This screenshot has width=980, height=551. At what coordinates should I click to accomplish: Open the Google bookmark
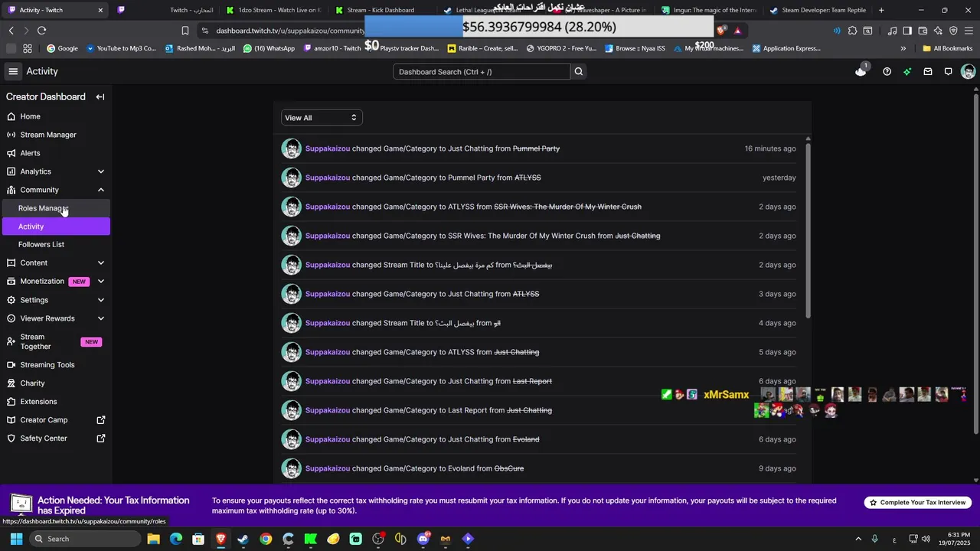[x=63, y=48]
